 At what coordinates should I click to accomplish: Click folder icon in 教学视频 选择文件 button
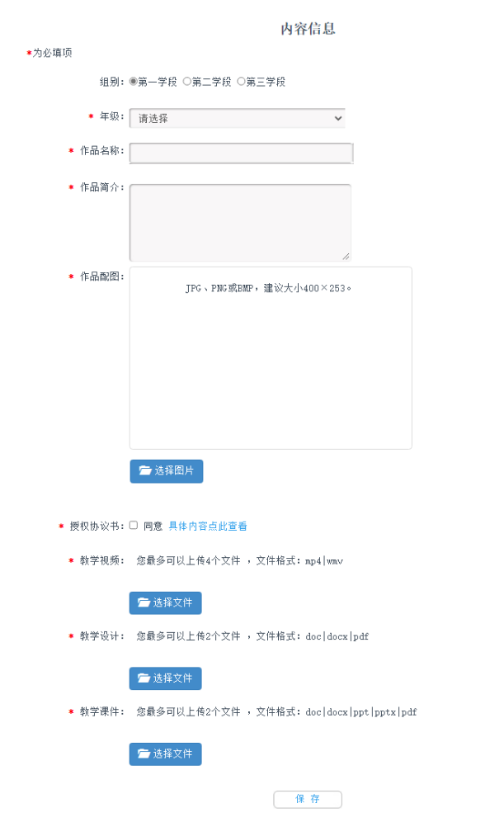pos(144,602)
